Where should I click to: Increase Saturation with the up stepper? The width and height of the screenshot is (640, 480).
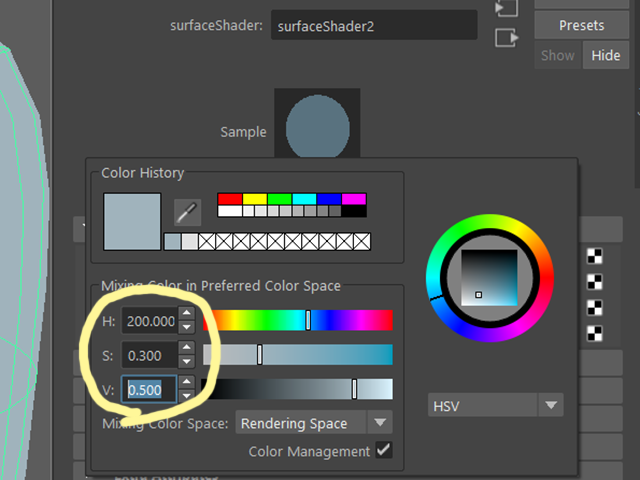(187, 348)
